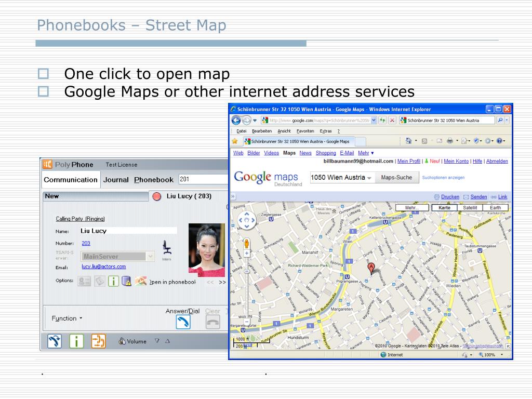Switch to the Communication tab
This screenshot has height=399, width=532.
click(x=71, y=180)
